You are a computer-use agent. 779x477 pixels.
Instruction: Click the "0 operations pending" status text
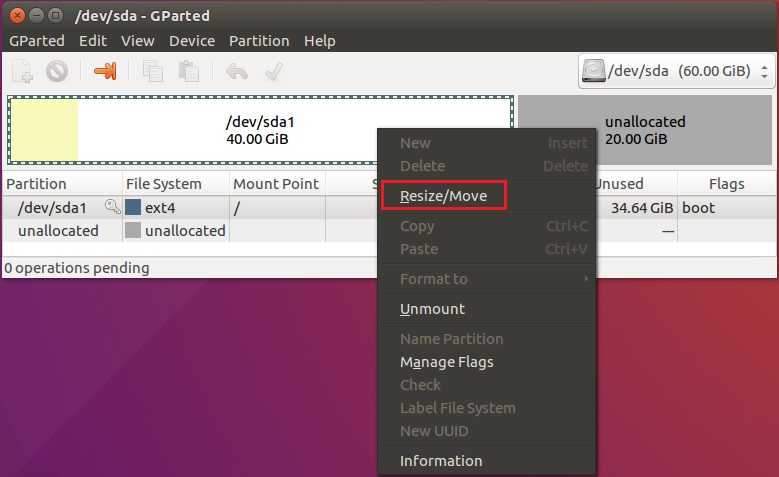coord(77,268)
